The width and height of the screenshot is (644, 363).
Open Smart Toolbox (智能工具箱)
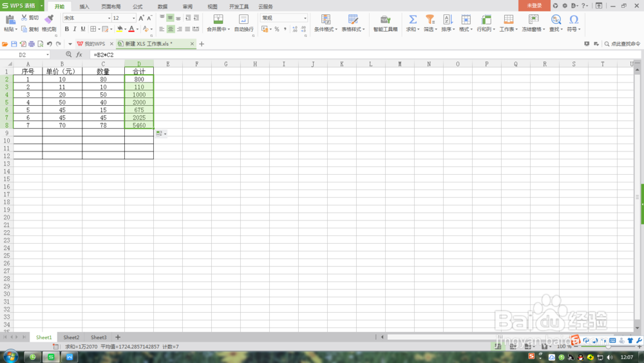[385, 23]
